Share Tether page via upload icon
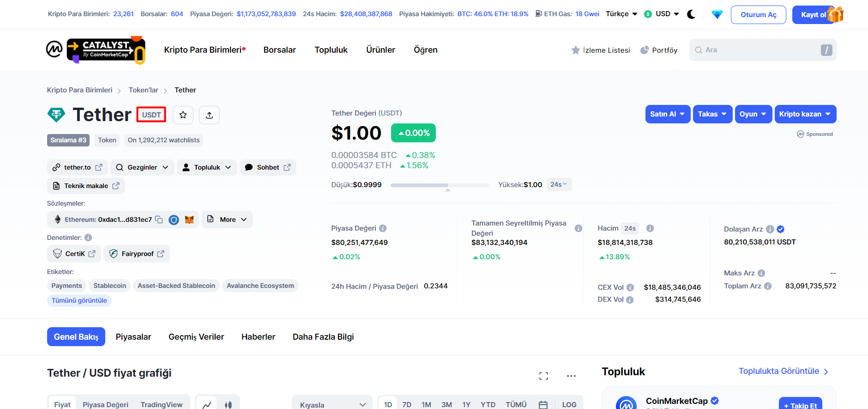Viewport: 868px width, 409px height. (209, 115)
